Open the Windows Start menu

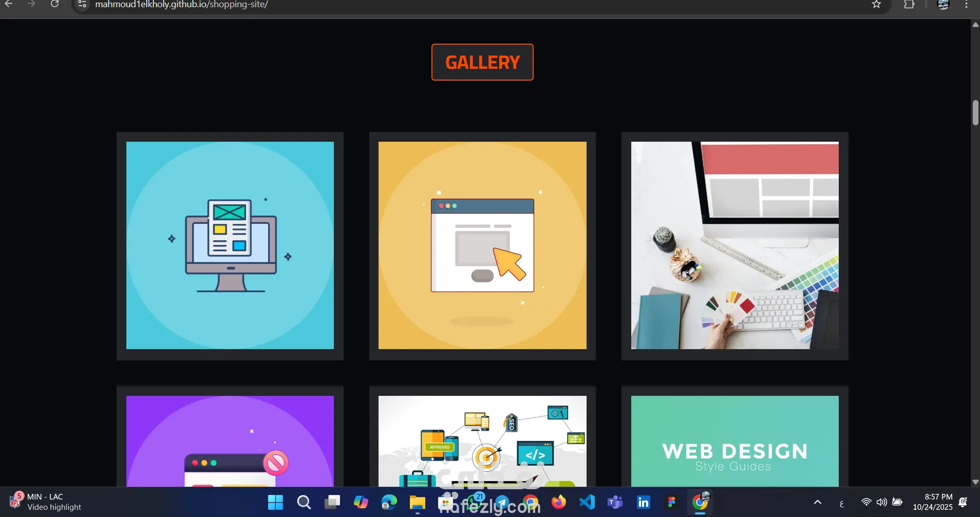tap(275, 502)
